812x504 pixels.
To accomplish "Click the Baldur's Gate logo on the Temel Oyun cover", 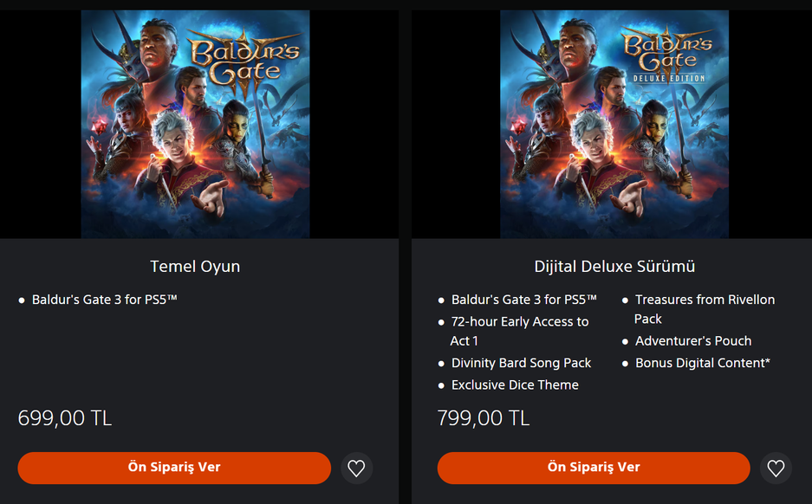I will (245, 55).
